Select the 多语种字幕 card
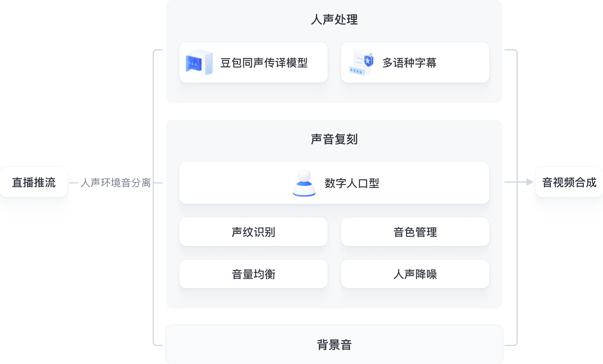This screenshot has height=364, width=603. tap(415, 62)
